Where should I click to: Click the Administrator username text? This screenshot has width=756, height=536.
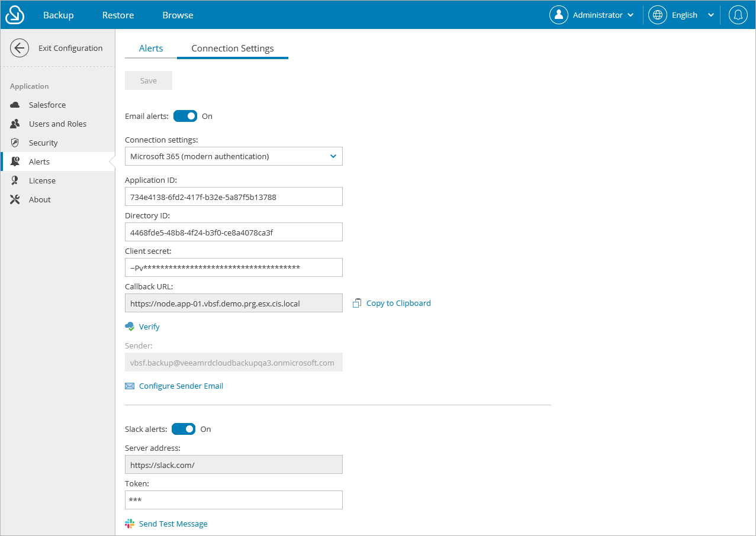click(x=598, y=15)
